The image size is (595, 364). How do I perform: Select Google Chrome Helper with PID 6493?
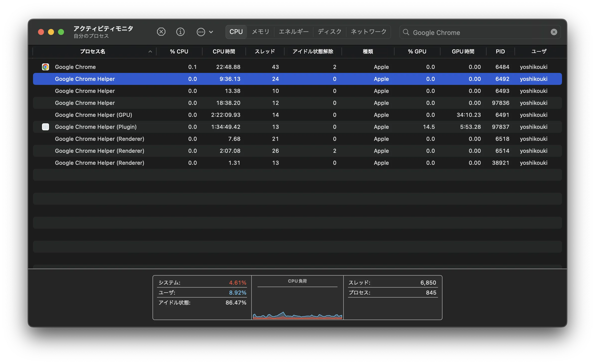pos(297,91)
